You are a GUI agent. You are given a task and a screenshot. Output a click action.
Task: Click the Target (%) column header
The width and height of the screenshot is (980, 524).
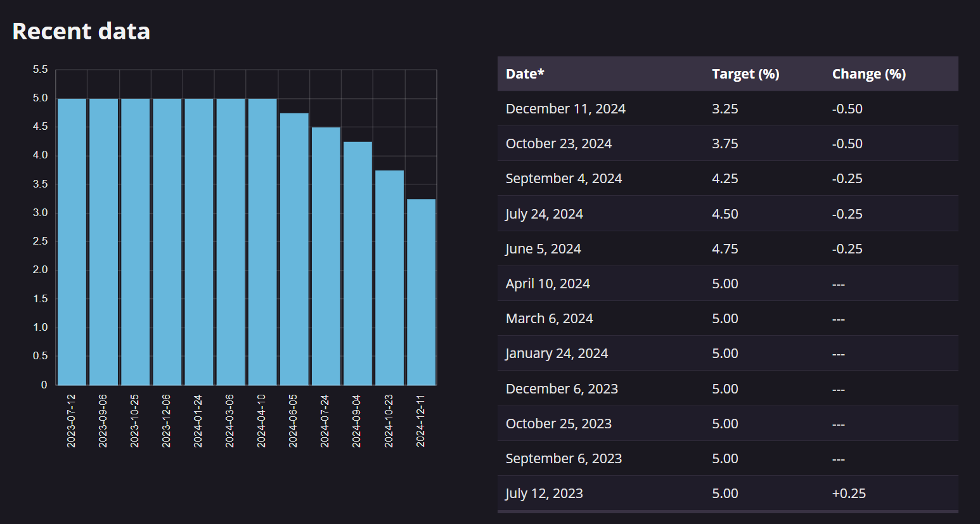pyautogui.click(x=745, y=74)
